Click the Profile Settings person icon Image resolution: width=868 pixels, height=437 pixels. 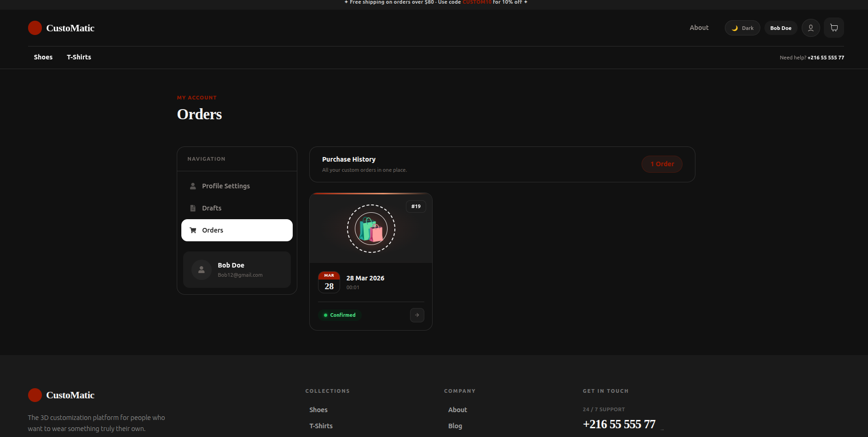tap(193, 186)
